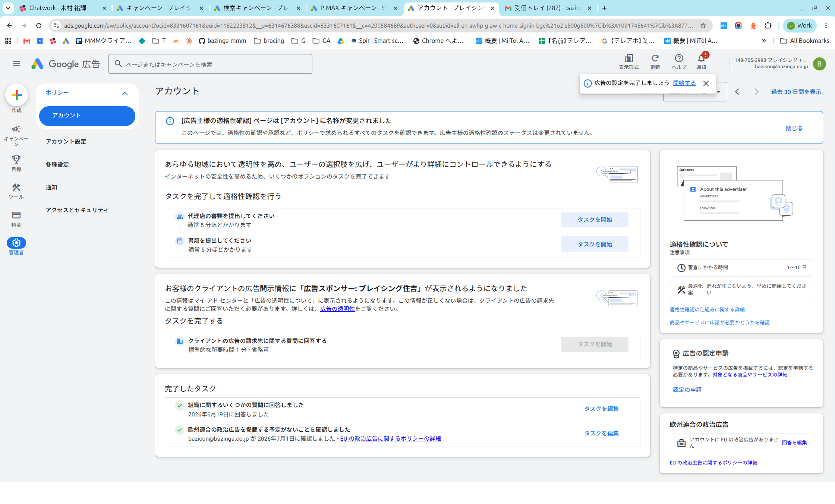This screenshot has width=835, height=504.
Task: Close the setup completion popup
Action: [x=706, y=83]
